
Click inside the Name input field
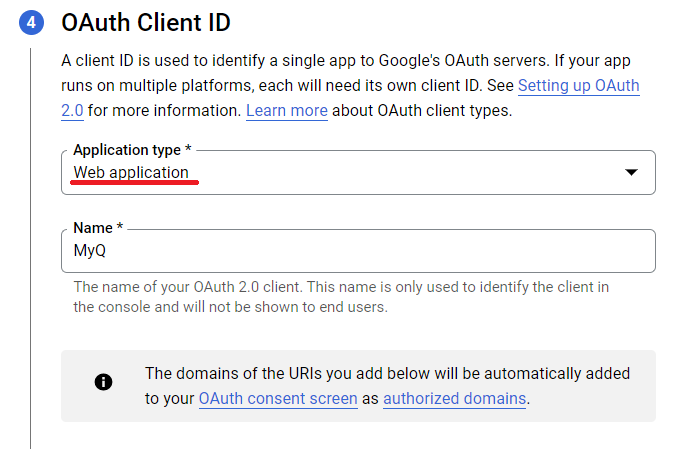pos(358,251)
